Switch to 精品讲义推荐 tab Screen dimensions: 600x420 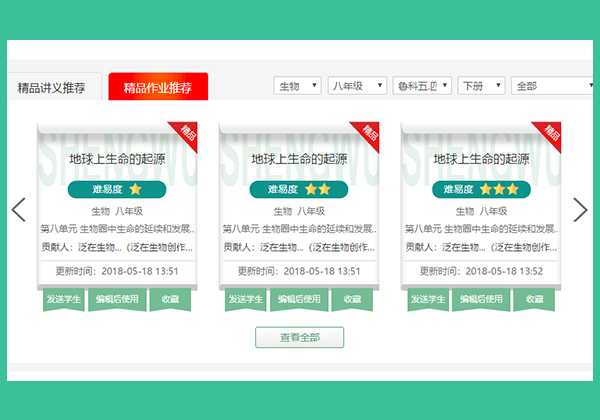pyautogui.click(x=52, y=88)
